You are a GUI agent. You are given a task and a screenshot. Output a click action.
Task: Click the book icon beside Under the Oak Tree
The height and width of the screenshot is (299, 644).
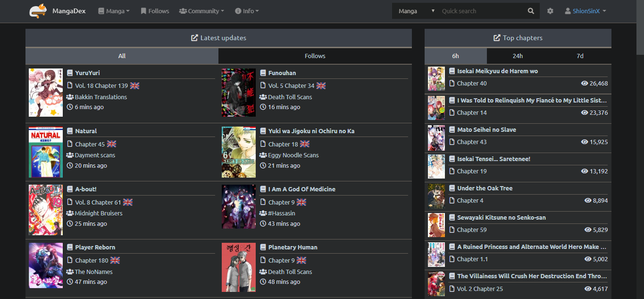[x=452, y=188]
